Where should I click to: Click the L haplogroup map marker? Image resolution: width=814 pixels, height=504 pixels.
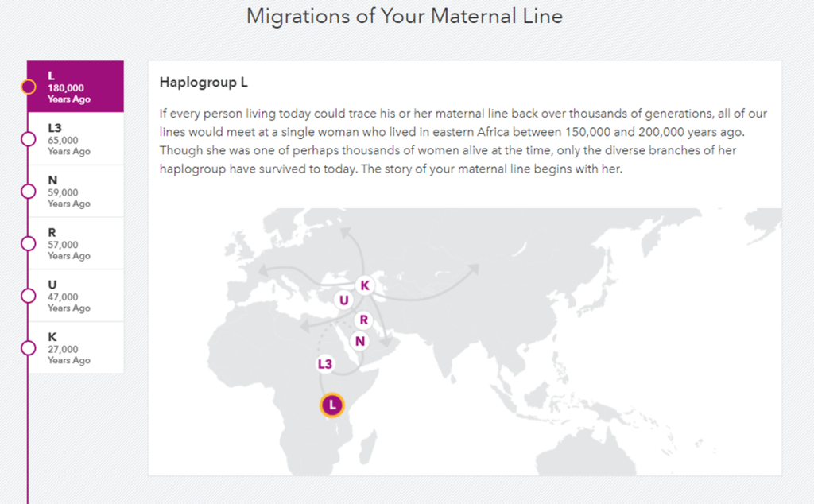333,405
